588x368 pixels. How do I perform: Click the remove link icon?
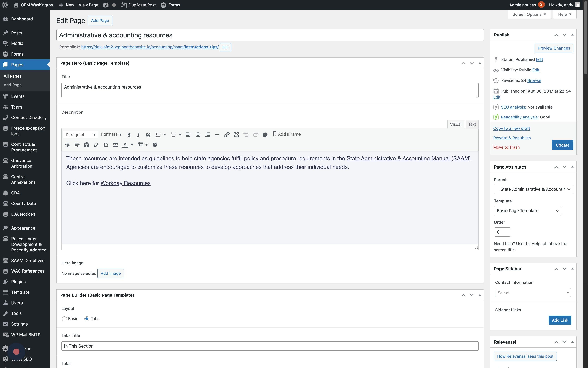(x=236, y=135)
